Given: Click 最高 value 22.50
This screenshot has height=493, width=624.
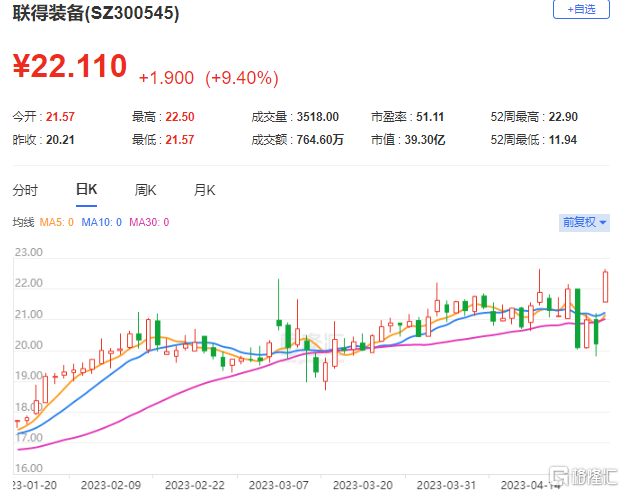Looking at the screenshot, I should (180, 117).
